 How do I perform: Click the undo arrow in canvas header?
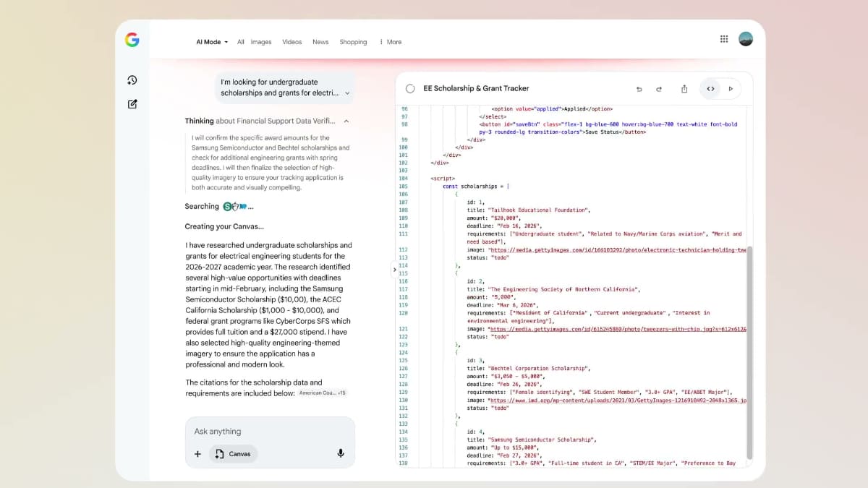click(x=639, y=89)
